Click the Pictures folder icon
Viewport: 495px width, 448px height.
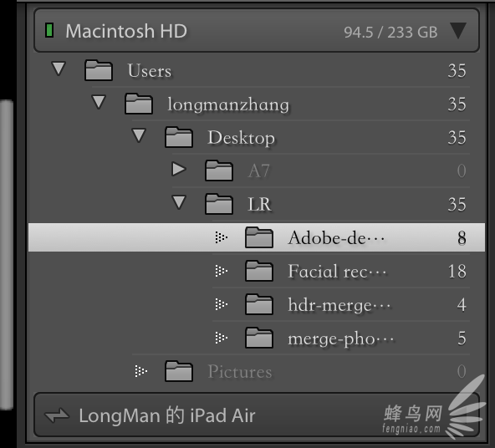(x=179, y=371)
